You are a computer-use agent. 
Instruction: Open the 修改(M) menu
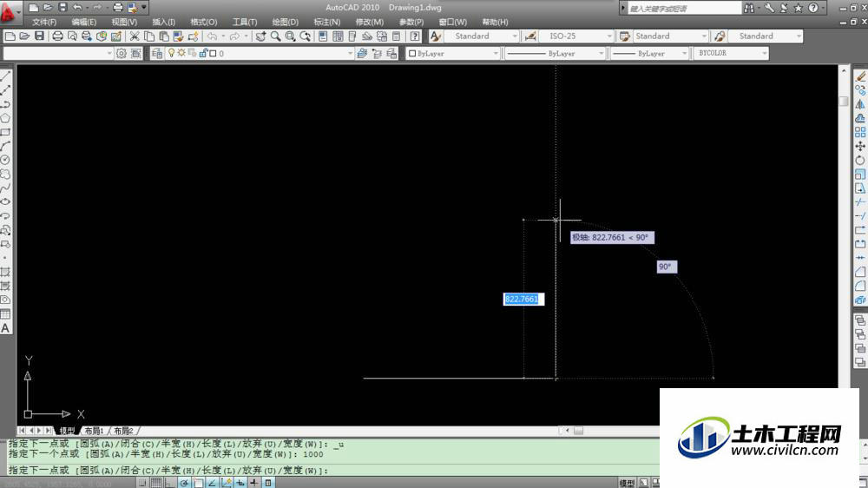369,23
